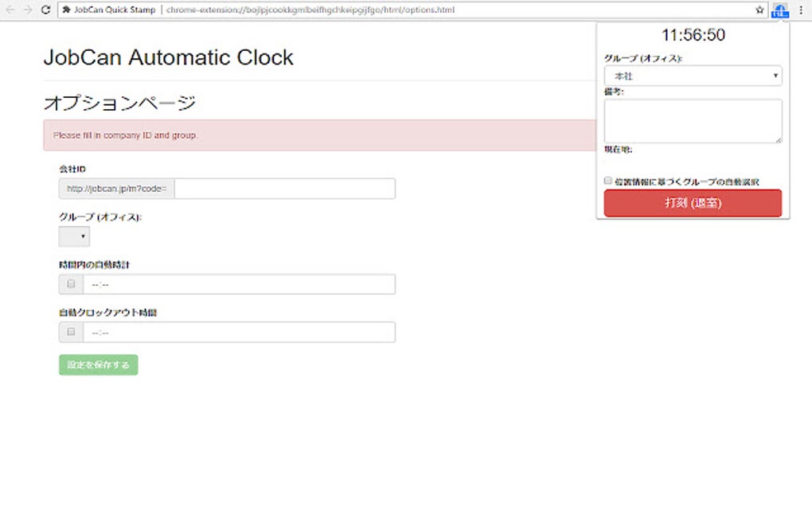Enable 位置情報に基づくグループの自動選択 checkbox
Viewport: 812px width, 508px height.
[x=607, y=181]
